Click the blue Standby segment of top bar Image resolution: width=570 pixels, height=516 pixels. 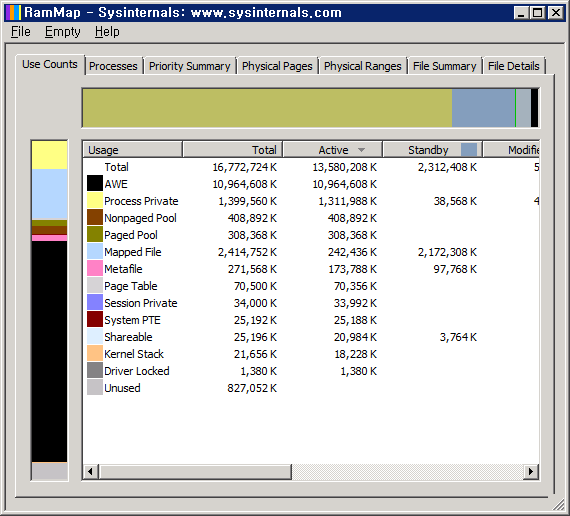click(483, 108)
